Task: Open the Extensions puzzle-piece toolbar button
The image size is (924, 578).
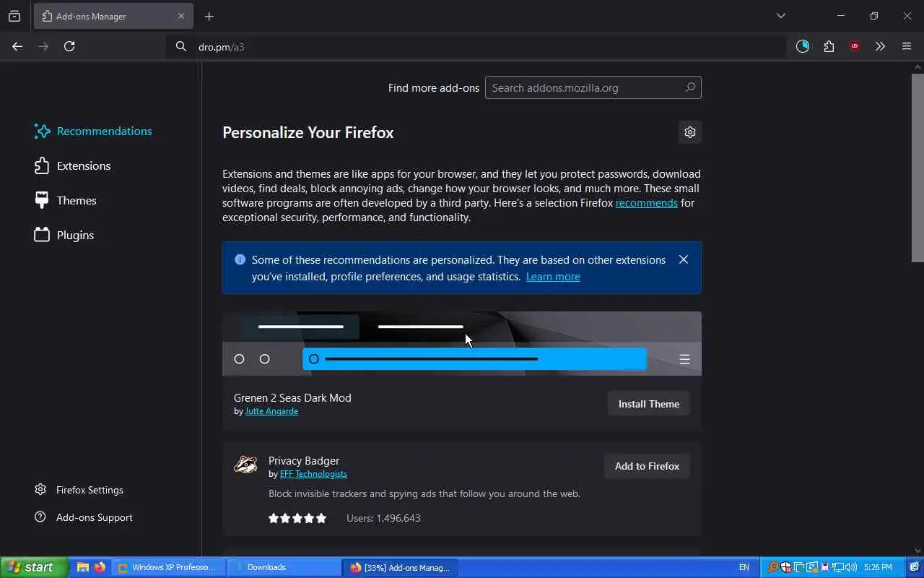Action: click(829, 46)
